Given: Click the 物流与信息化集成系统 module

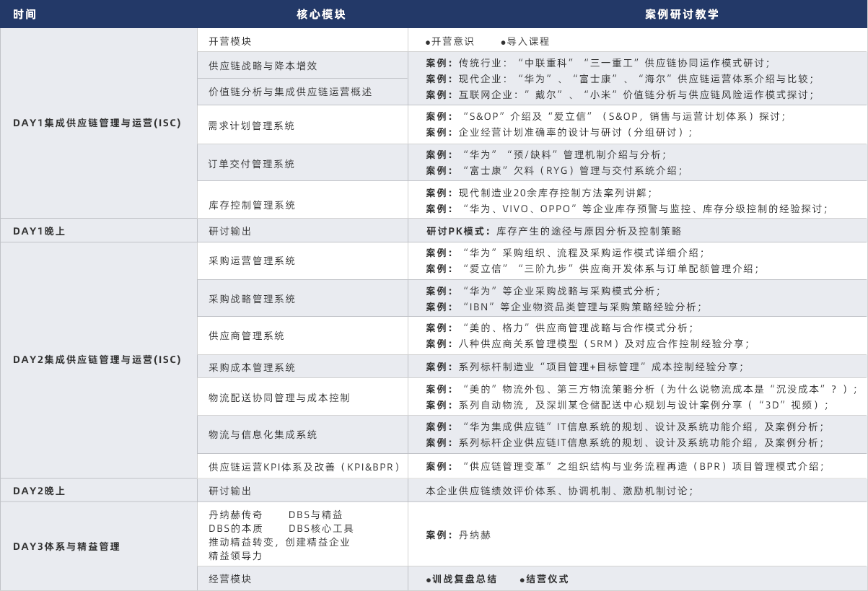Looking at the screenshot, I should 302,434.
